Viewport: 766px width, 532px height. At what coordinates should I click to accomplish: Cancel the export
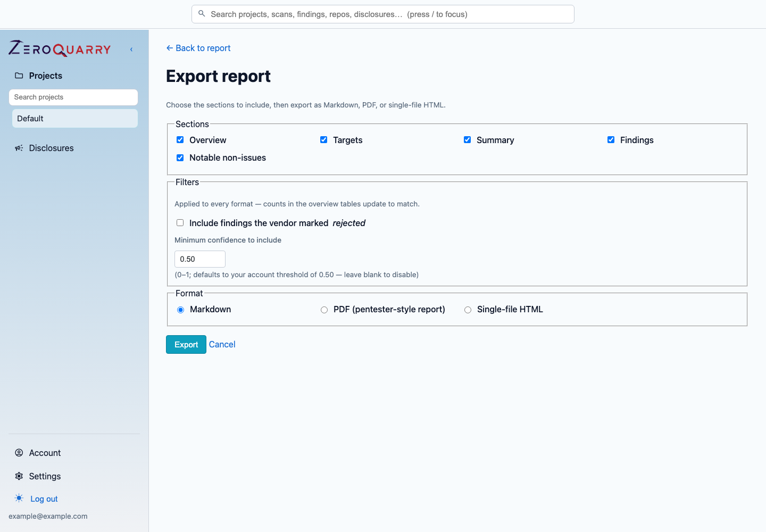pos(222,344)
